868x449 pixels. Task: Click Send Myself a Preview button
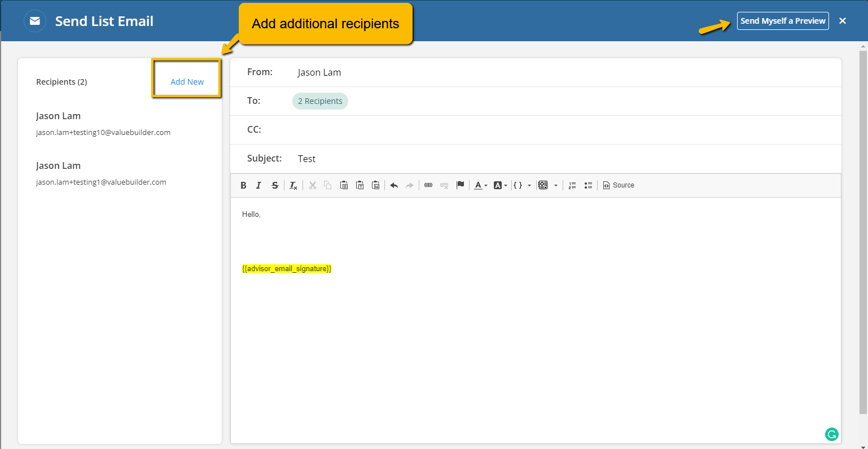[783, 21]
